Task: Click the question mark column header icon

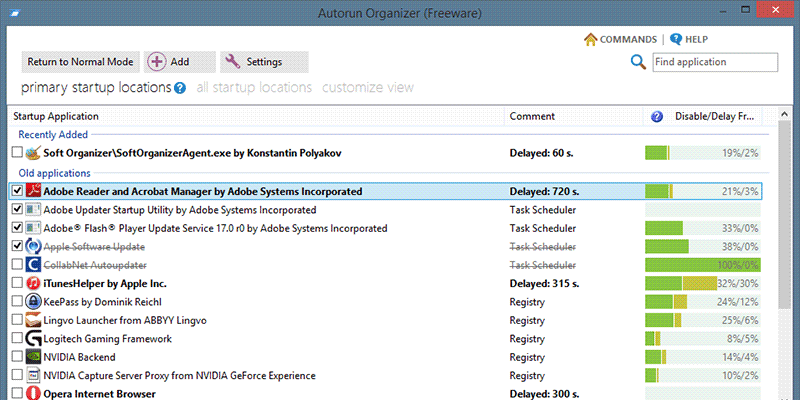Action: [x=657, y=117]
